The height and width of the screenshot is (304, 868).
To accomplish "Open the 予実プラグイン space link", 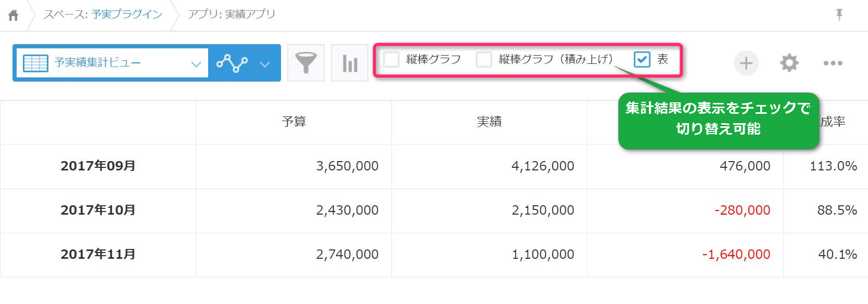I will [126, 14].
